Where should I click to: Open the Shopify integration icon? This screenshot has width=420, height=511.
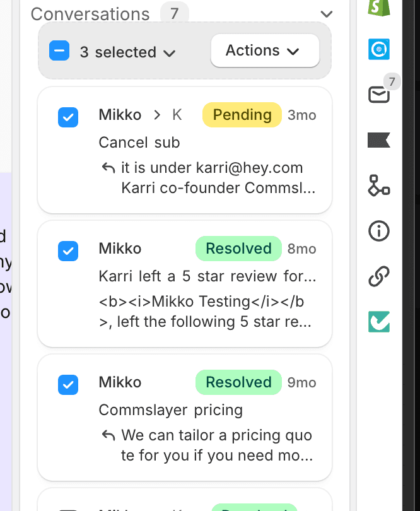coord(378,6)
